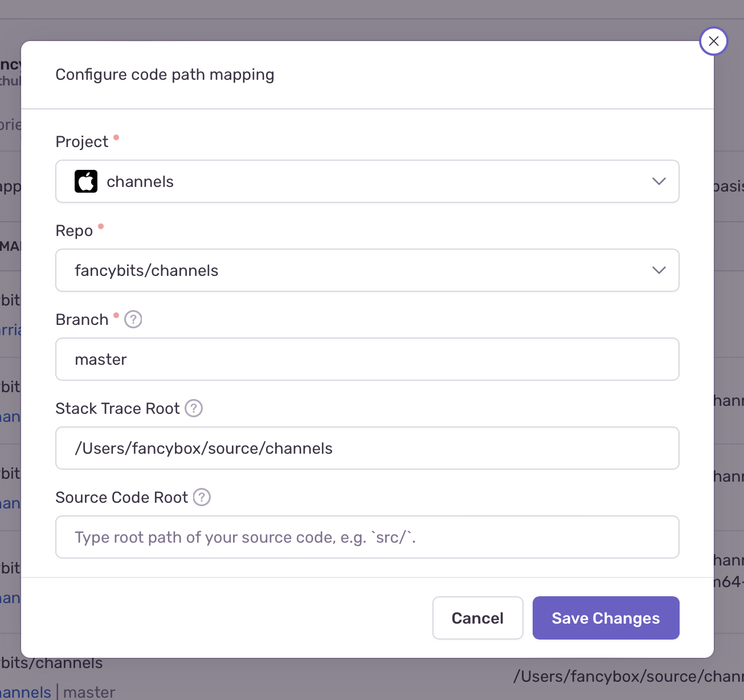Click the question mark circle near Branch label
This screenshot has width=744, height=700.
133,319
